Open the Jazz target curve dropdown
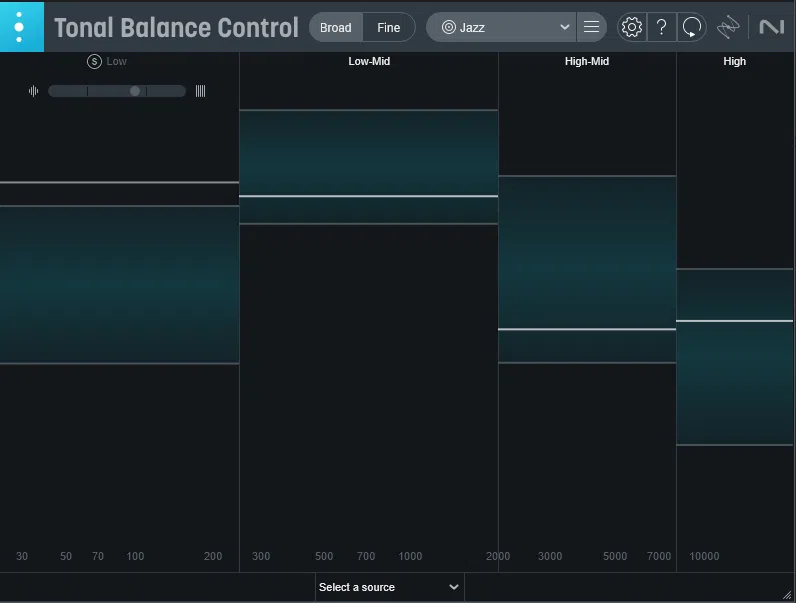The width and height of the screenshot is (796, 603). pyautogui.click(x=501, y=27)
